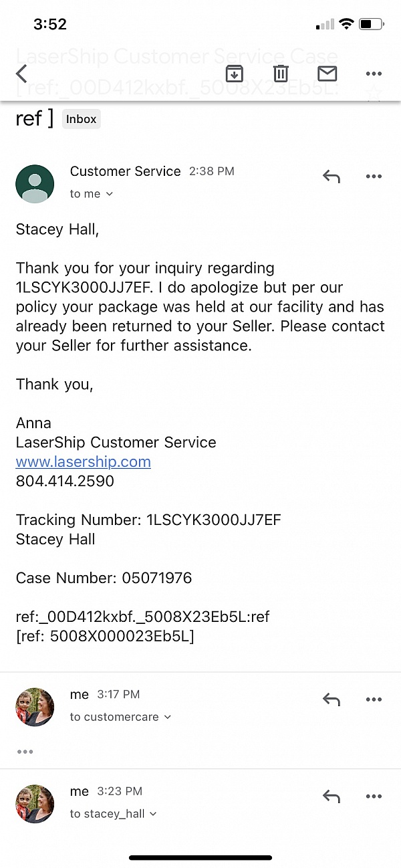
Task: Open the top toolbar more-options menu
Action: tap(373, 74)
